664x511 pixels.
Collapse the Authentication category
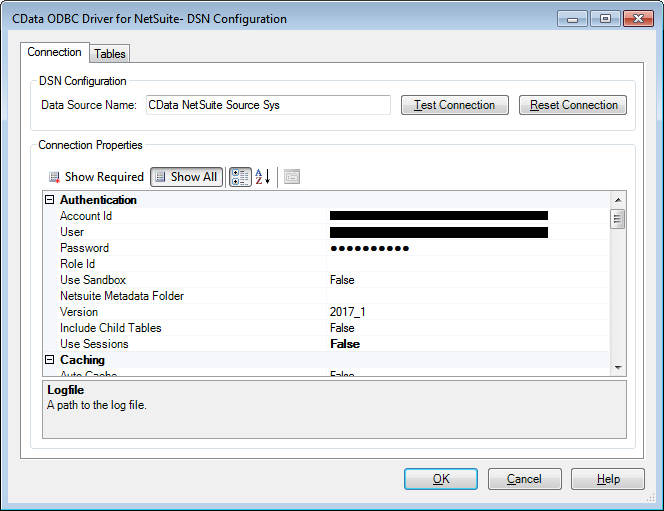coord(50,200)
